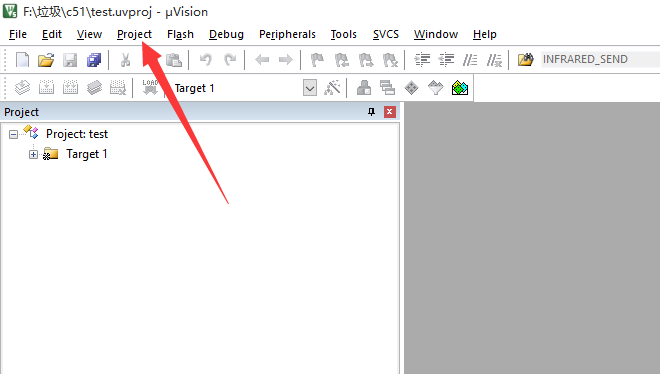The image size is (660, 374).
Task: Open the Debug menu
Action: point(226,34)
